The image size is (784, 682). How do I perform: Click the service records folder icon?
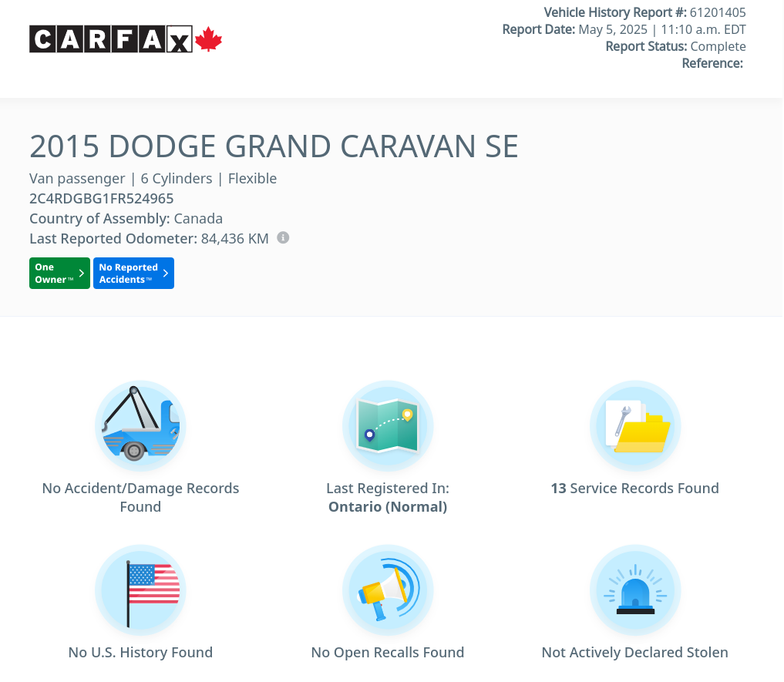635,425
